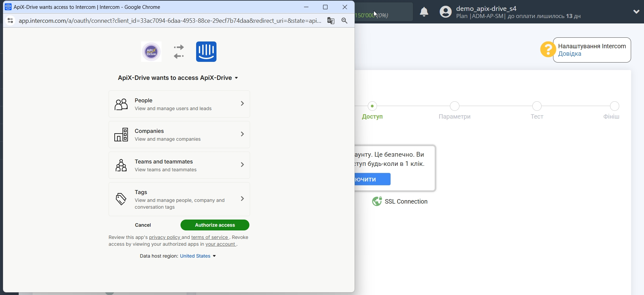Click the Tags description text
The image size is (644, 295).
point(180,204)
